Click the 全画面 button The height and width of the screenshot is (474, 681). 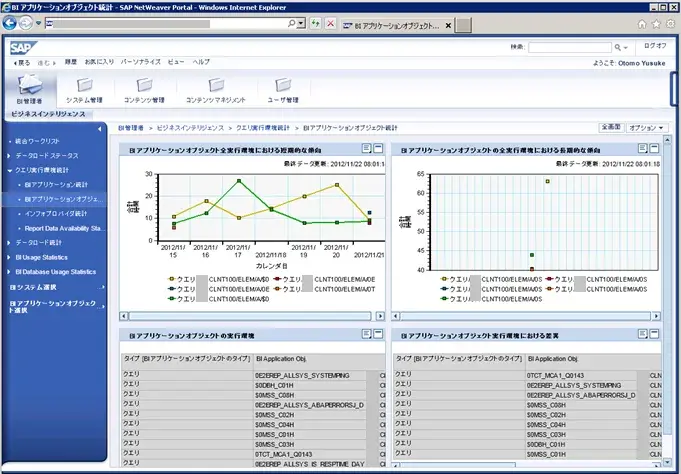(x=611, y=128)
